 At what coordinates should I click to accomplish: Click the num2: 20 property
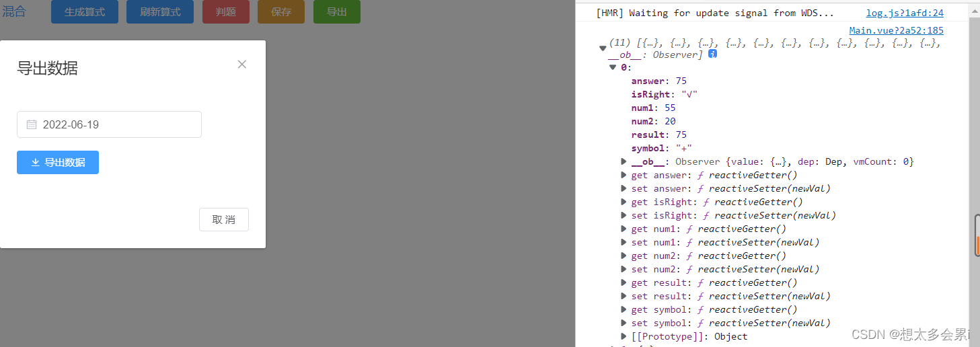pyautogui.click(x=653, y=121)
